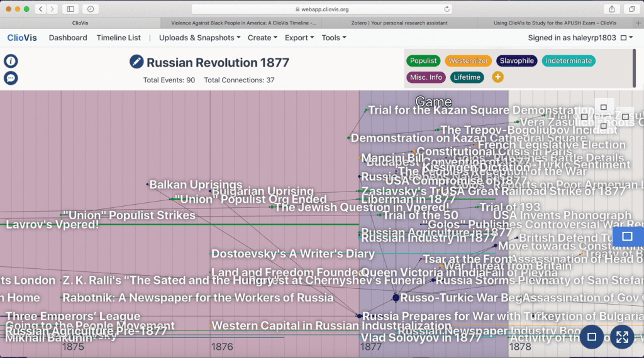This screenshot has height=358, width=644.
Task: Open Safari history clock button
Action: click(91, 9)
